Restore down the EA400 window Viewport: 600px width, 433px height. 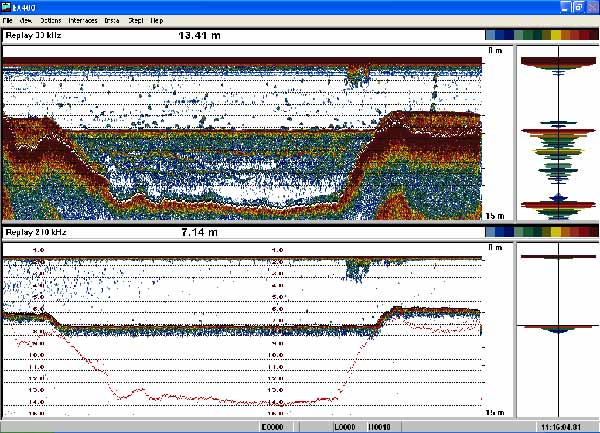coord(579,7)
